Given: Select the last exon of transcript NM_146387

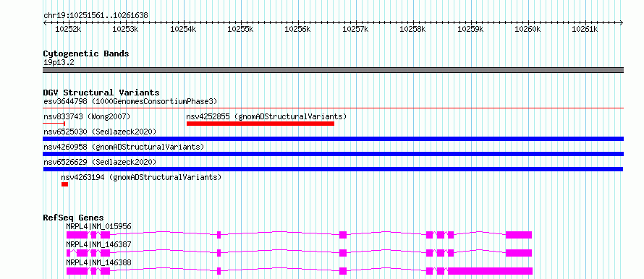Looking at the screenshot, I should pyautogui.click(x=519, y=253).
